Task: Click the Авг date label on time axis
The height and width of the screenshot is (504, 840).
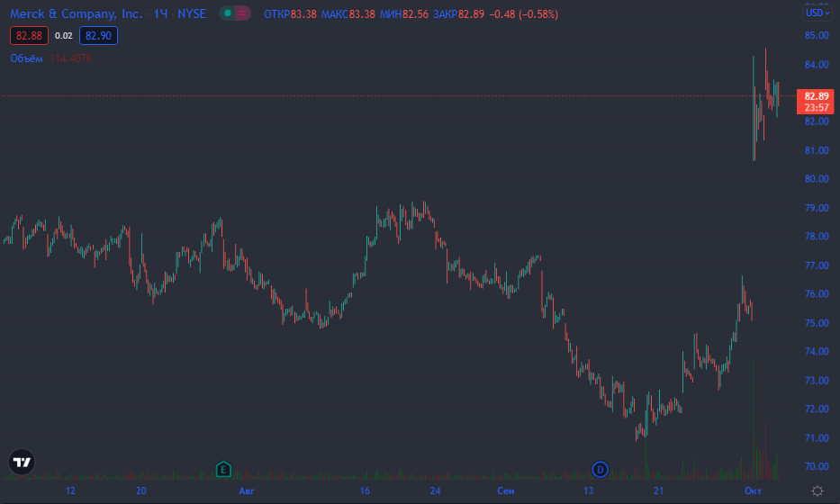Action: tap(247, 490)
